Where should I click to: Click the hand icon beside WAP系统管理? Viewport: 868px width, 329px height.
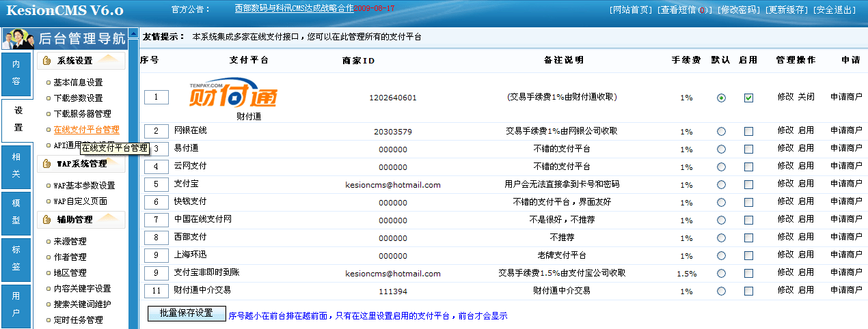[x=47, y=164]
